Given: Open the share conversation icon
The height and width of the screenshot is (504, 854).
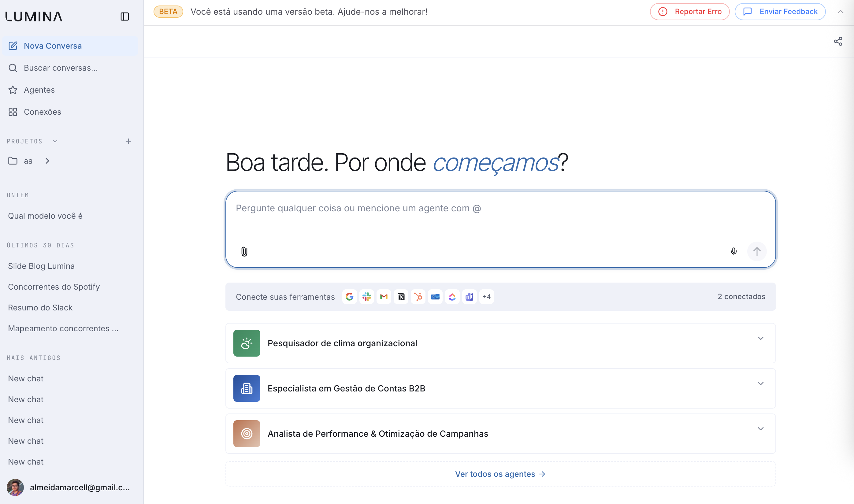Looking at the screenshot, I should [x=838, y=41].
